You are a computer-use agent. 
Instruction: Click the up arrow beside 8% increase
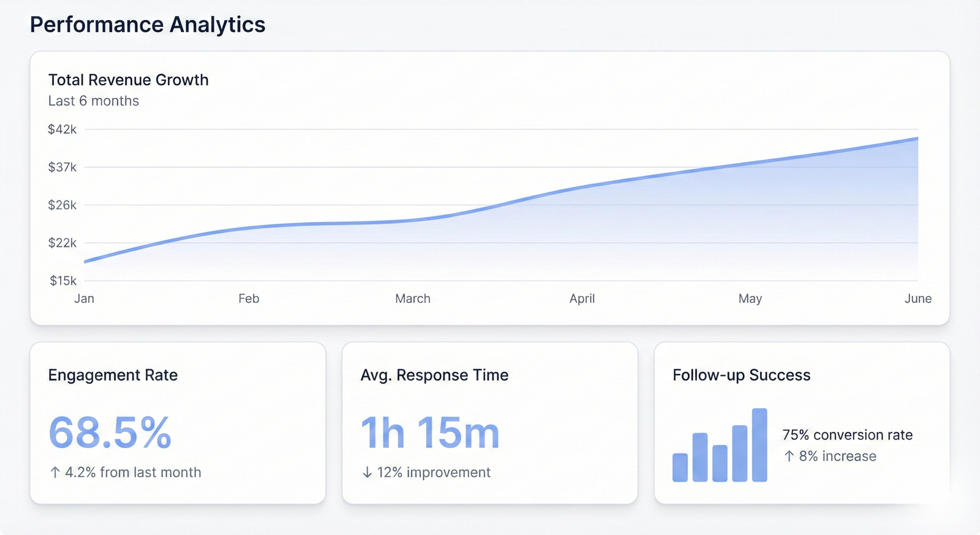(x=789, y=457)
